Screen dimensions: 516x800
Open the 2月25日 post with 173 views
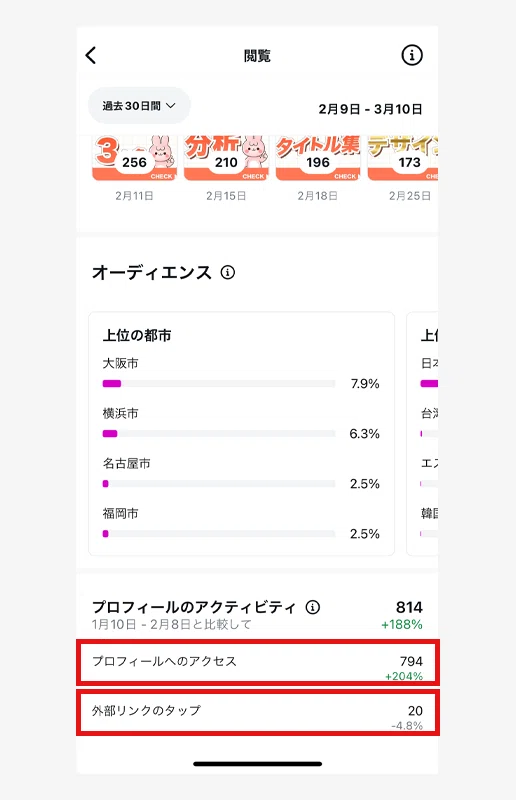coord(403,158)
